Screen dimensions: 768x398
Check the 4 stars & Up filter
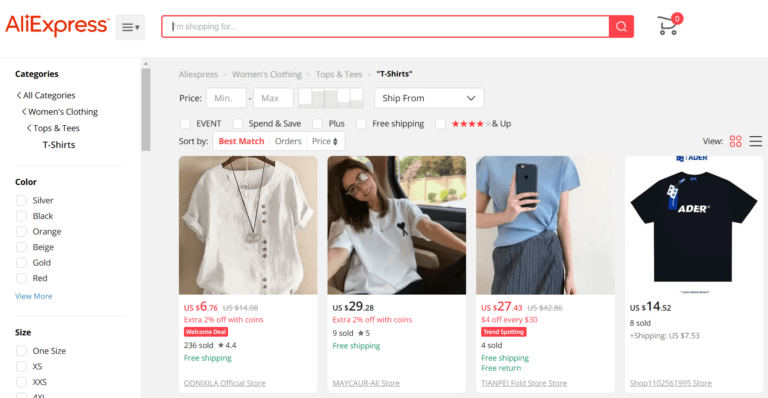point(440,123)
